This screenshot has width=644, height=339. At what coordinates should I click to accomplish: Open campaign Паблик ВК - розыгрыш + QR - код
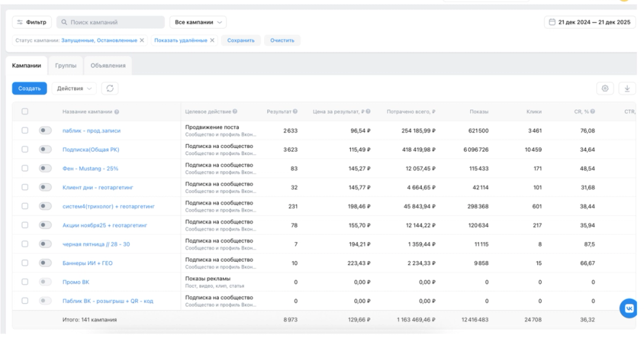[x=108, y=301]
